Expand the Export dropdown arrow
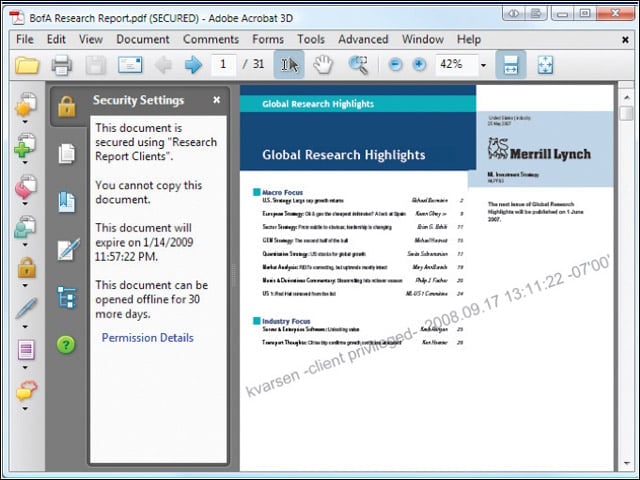Image resolution: width=640 pixels, height=480 pixels. (x=25, y=204)
